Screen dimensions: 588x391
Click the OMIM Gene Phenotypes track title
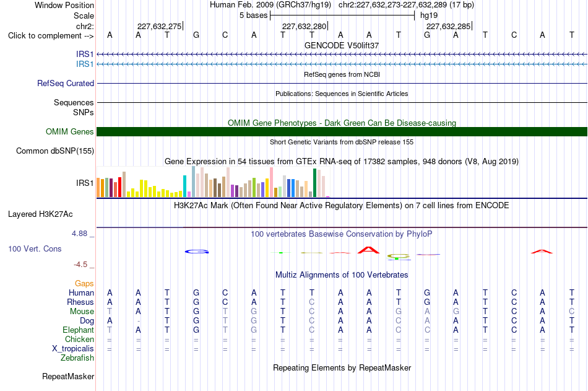[342, 123]
